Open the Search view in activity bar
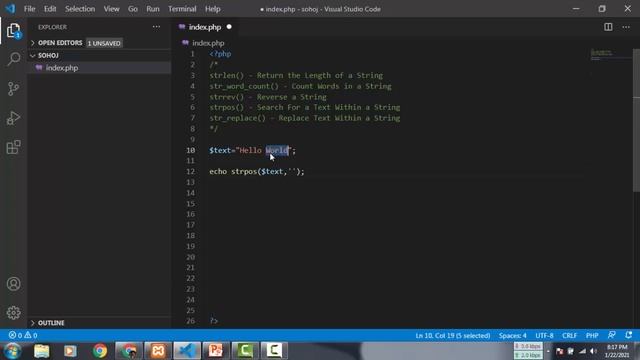 coord(13,59)
